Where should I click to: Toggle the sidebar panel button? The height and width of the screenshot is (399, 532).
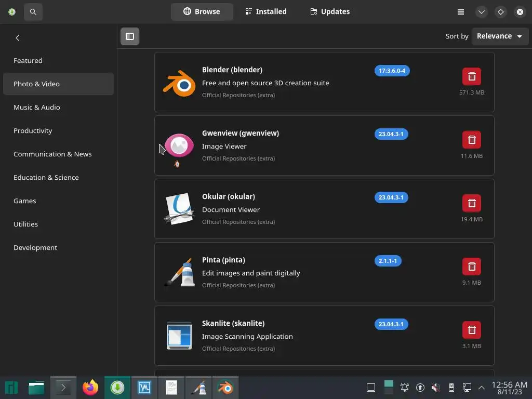[x=130, y=36]
